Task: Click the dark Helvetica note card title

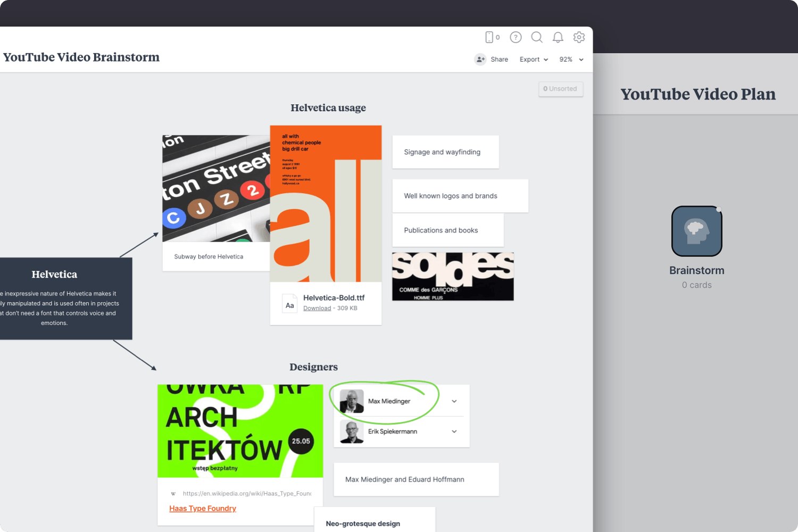Action: coord(54,275)
